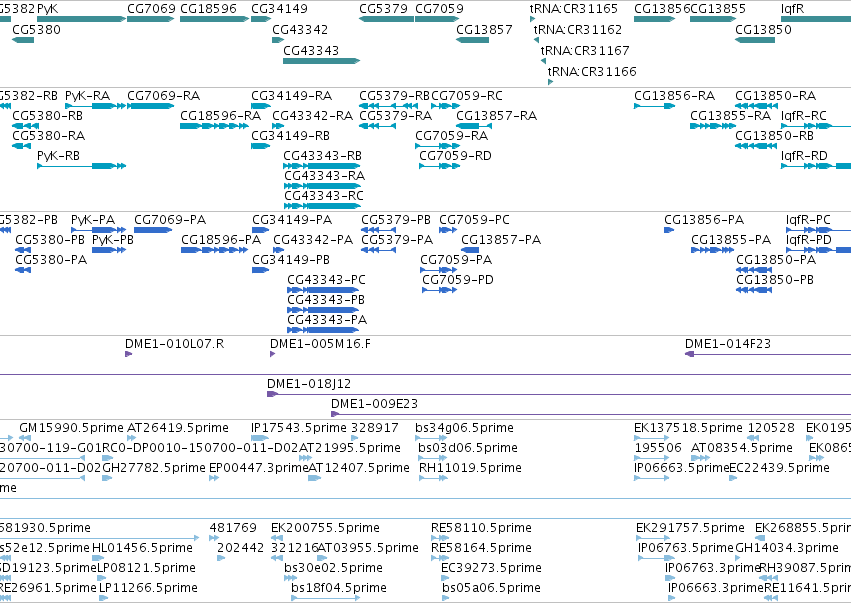Open the CG43343 gene label

click(x=311, y=50)
